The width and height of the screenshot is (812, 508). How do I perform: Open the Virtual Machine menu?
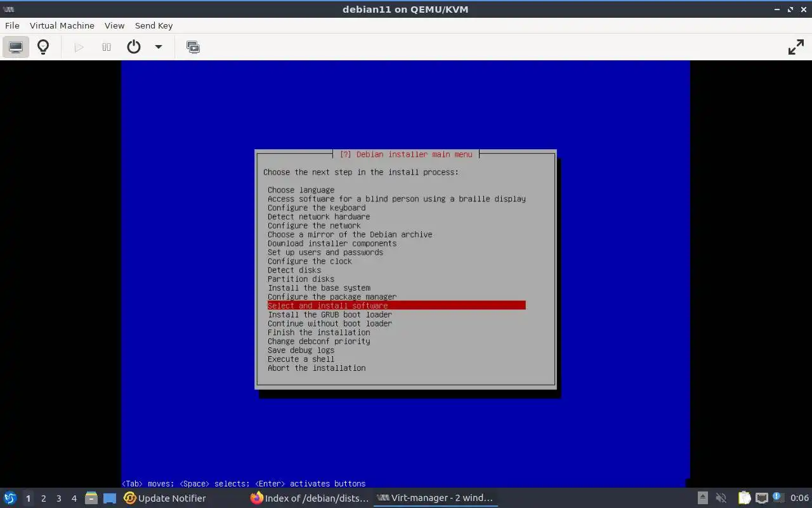click(x=62, y=25)
